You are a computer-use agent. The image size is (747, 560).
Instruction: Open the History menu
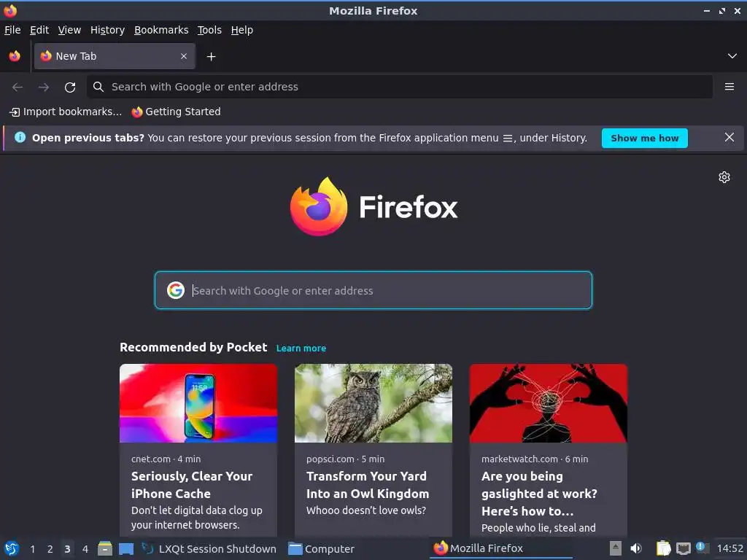point(107,30)
